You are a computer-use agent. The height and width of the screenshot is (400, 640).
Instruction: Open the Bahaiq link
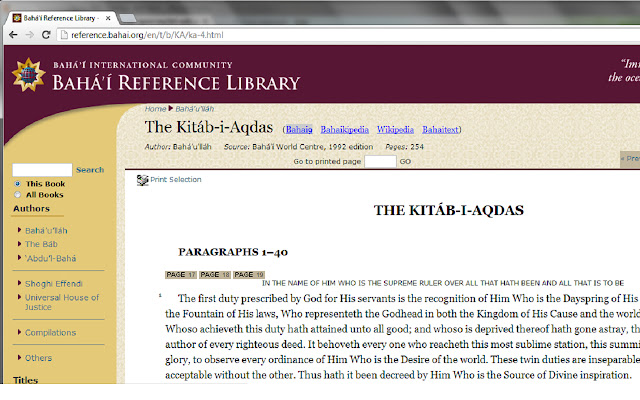299,129
